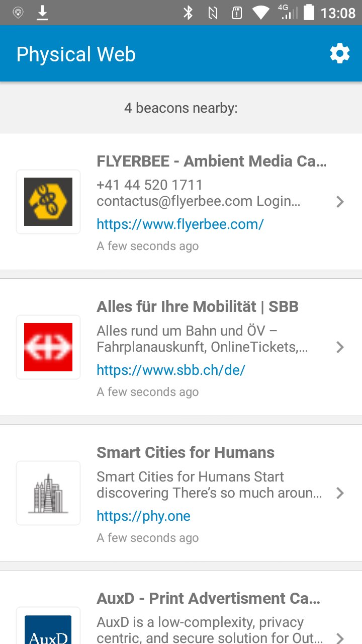The image size is (362, 644).
Task: Tap the Bluetooth status bar icon
Action: click(189, 13)
